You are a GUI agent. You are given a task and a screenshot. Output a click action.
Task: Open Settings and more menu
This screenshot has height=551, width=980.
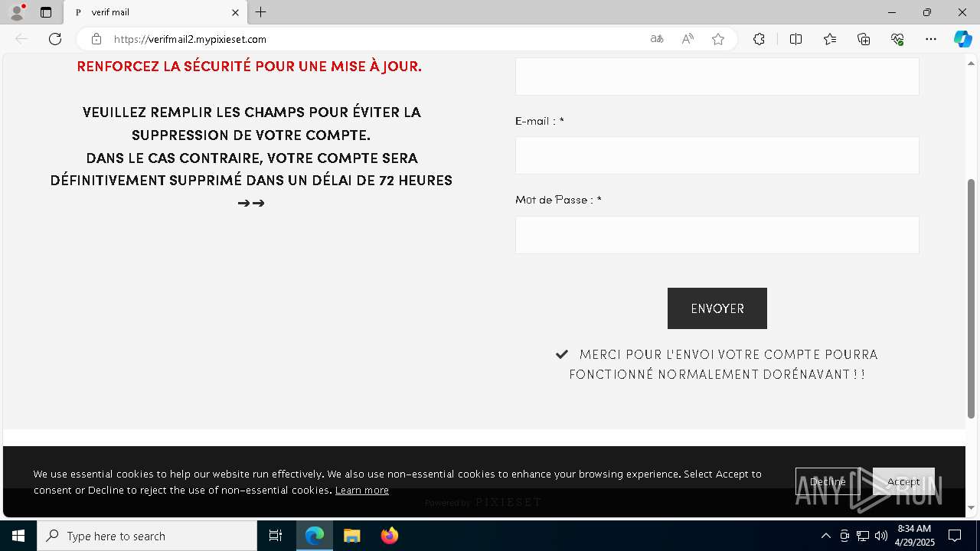[x=931, y=39]
